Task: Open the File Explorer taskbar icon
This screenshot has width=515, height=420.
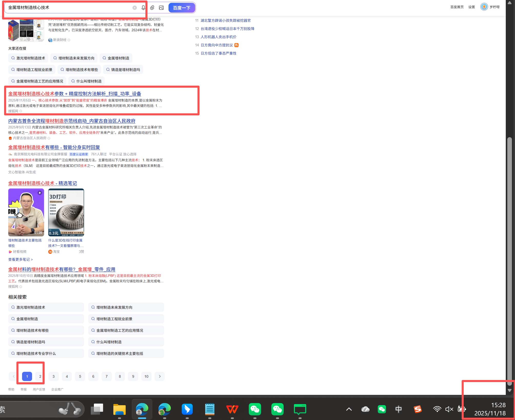Action: [x=120, y=409]
